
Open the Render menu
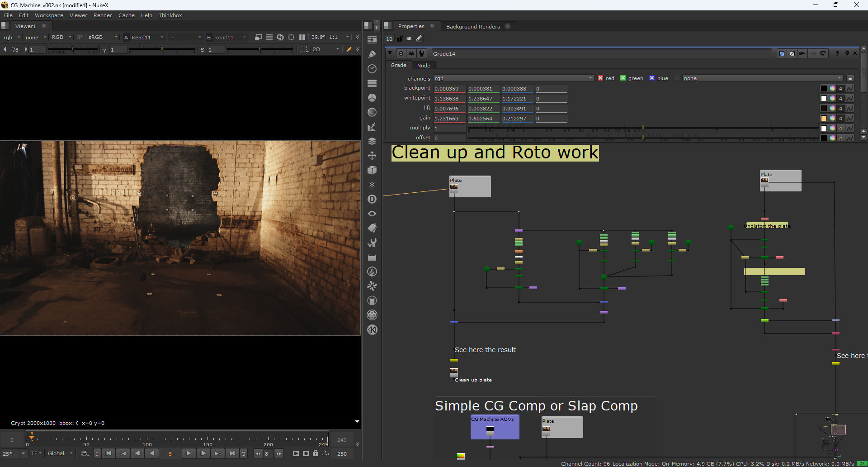pos(103,15)
